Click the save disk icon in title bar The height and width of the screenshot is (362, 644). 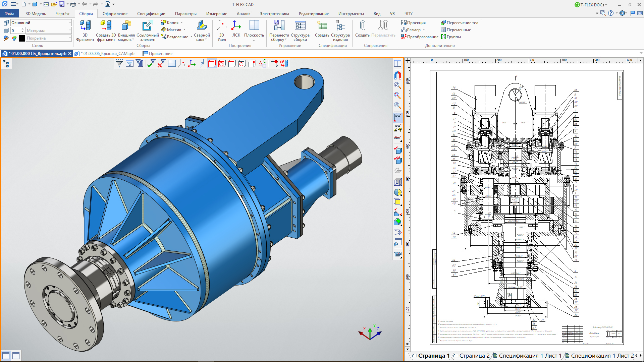62,4
